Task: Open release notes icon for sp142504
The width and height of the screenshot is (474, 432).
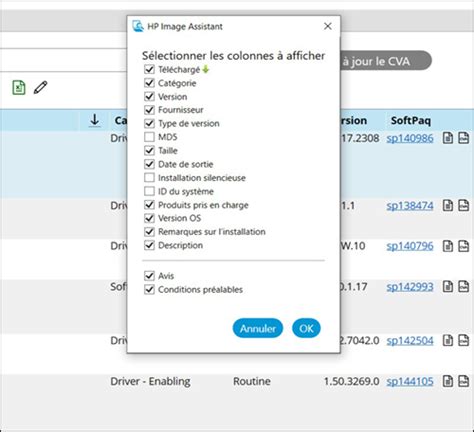Action: tap(448, 341)
